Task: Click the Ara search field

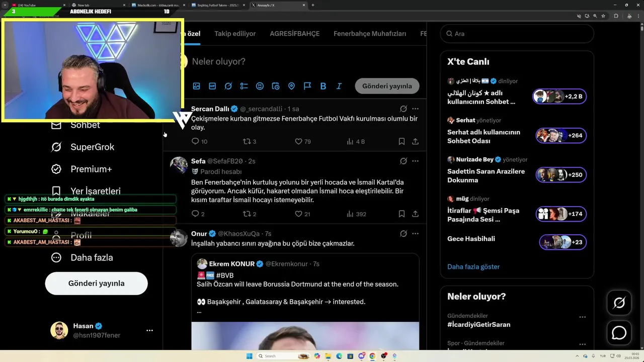Action: click(517, 34)
